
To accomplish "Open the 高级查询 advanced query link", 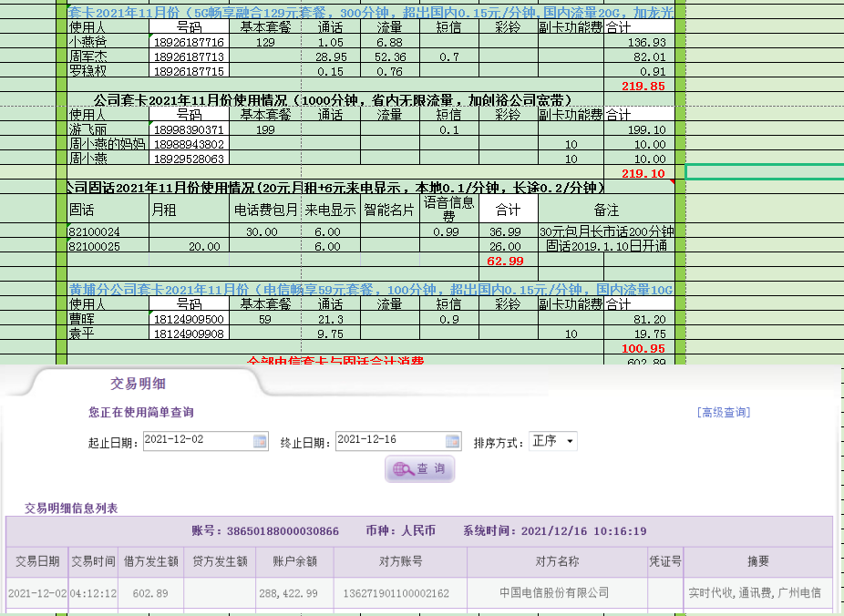I will (x=723, y=413).
